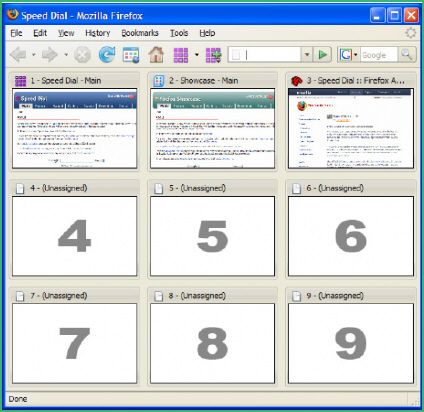Click the calendar page toolbar icon
The width and height of the screenshot is (424, 412).
131,55
